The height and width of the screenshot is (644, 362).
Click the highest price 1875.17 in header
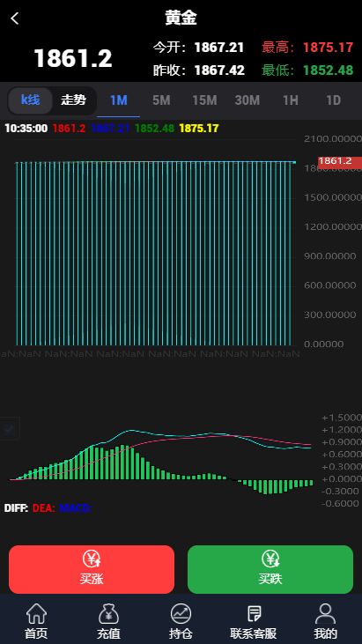pos(328,48)
